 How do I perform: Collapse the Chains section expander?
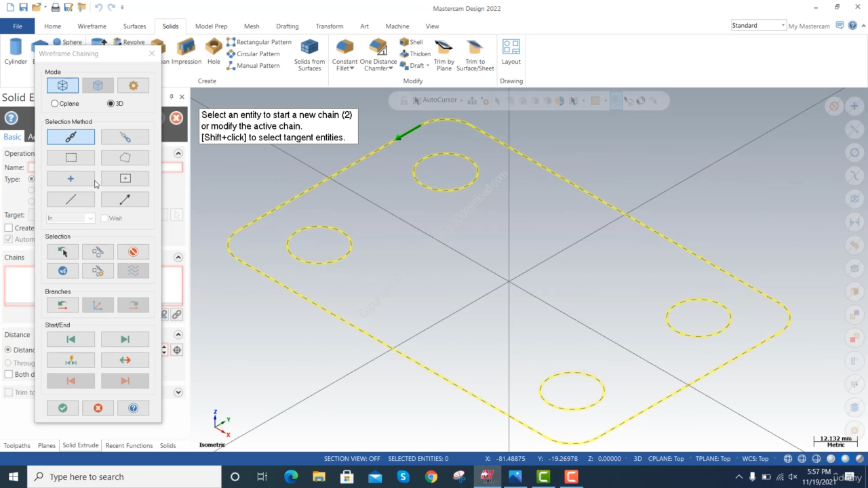(178, 258)
